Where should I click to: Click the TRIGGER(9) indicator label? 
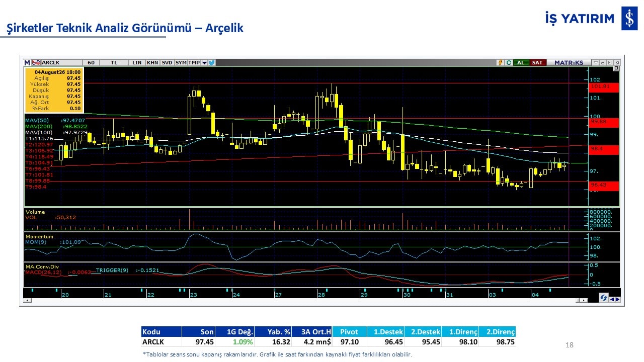(112, 270)
